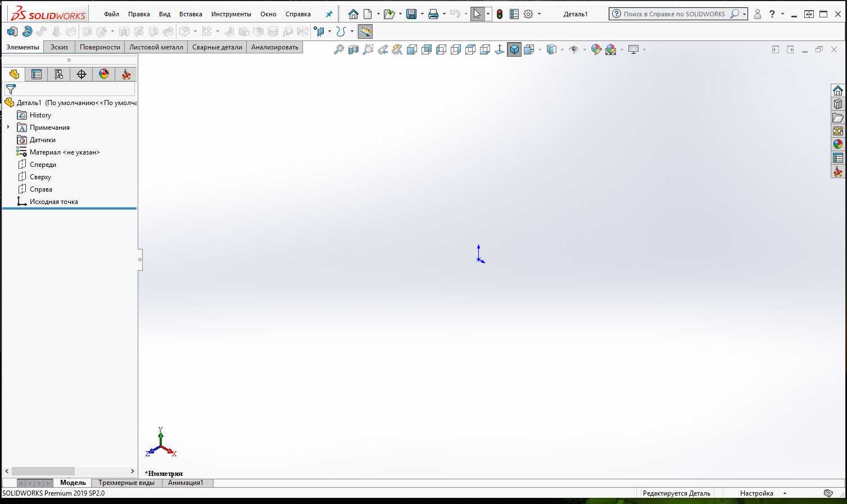
Task: Open SOLIDWORKS Resources home icon in task pane
Action: (837, 90)
